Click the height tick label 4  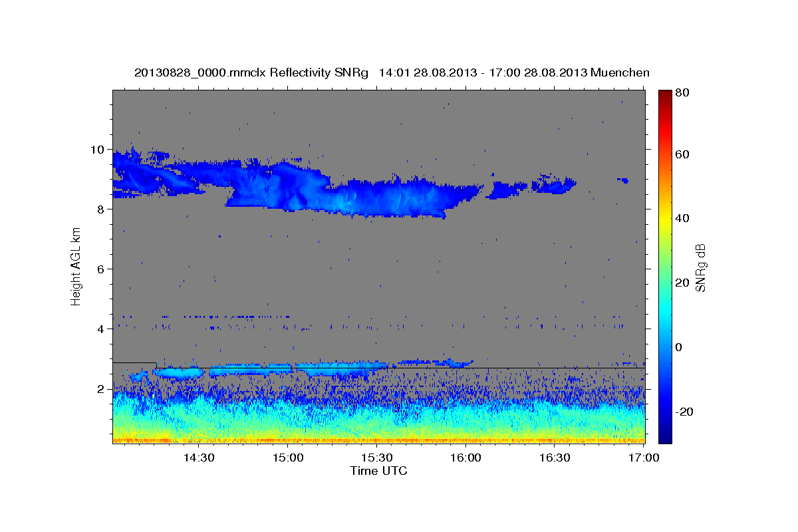click(x=102, y=329)
